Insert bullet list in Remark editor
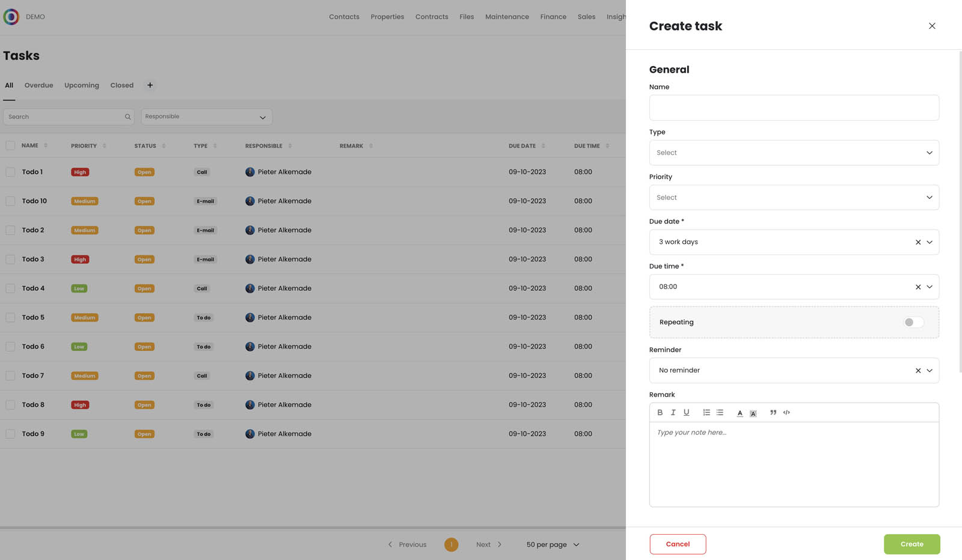This screenshot has height=560, width=962. pos(720,412)
